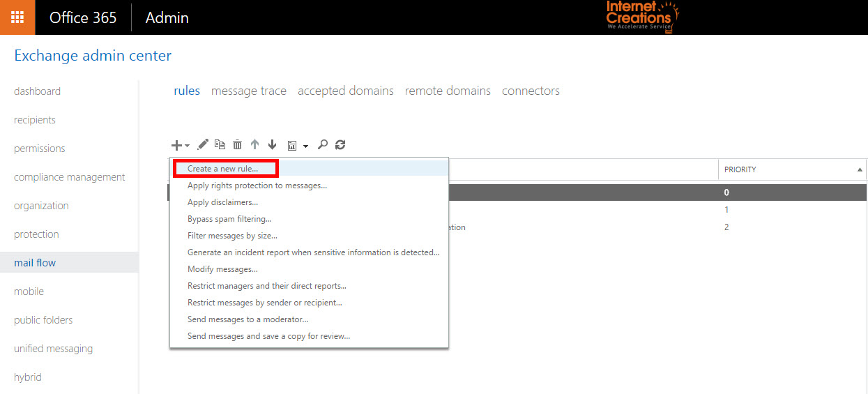Select Create a new rule menu item
Image resolution: width=868 pixels, height=394 pixels.
click(309, 168)
